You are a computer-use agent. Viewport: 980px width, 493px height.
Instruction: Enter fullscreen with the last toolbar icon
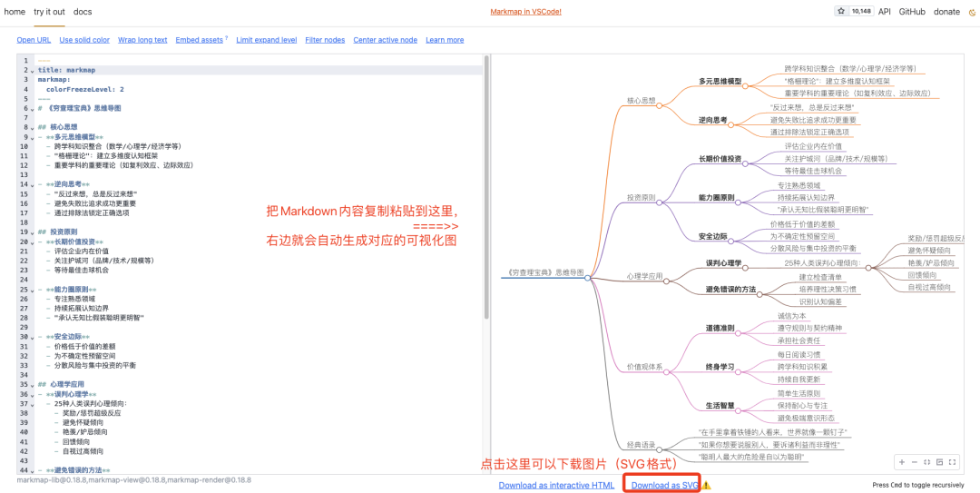(953, 462)
